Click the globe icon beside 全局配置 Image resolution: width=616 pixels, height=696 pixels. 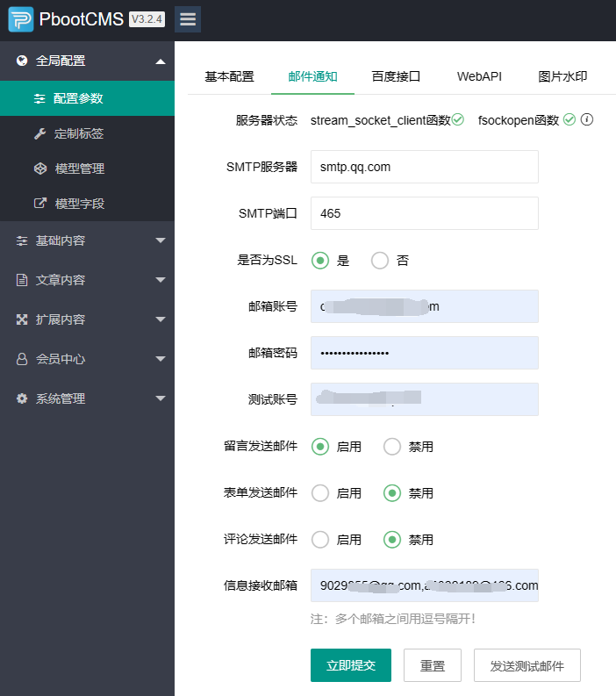click(22, 61)
